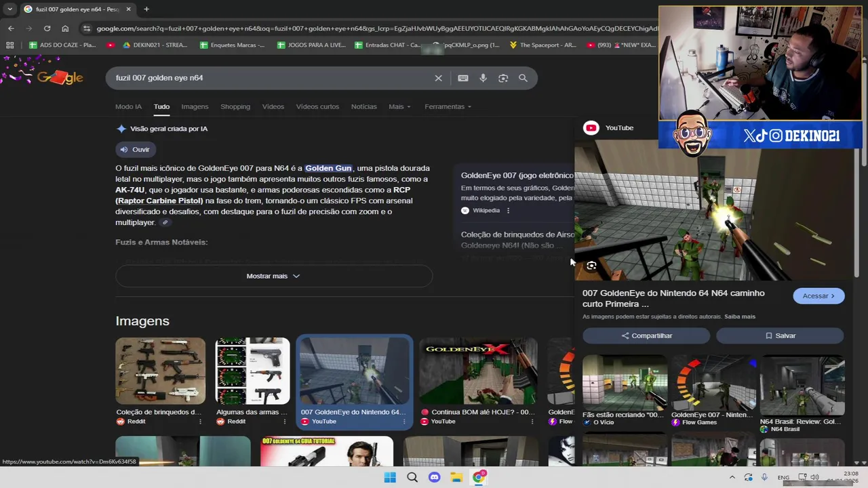Click the browser address bar URL
Image resolution: width=868 pixels, height=488 pixels.
point(376,28)
